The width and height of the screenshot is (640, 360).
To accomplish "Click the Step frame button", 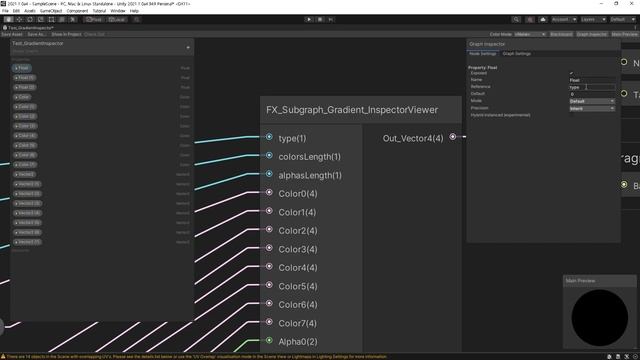I will [x=331, y=19].
